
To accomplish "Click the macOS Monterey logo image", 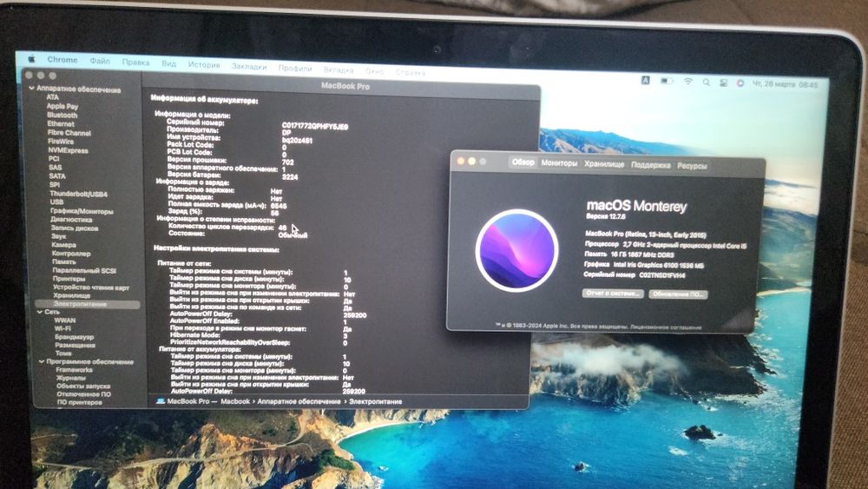I will tap(516, 250).
